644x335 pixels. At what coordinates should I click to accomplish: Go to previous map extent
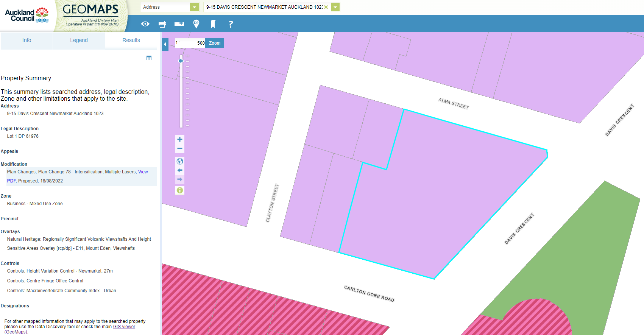point(180,170)
